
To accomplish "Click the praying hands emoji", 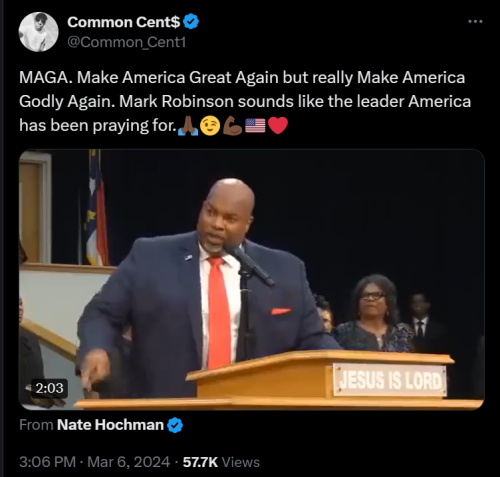I will click(x=188, y=126).
